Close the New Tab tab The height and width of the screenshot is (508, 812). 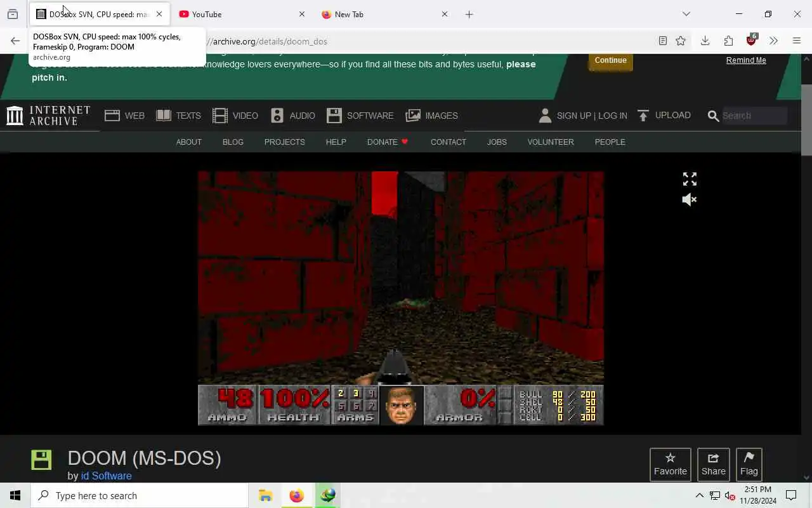pyautogui.click(x=445, y=14)
